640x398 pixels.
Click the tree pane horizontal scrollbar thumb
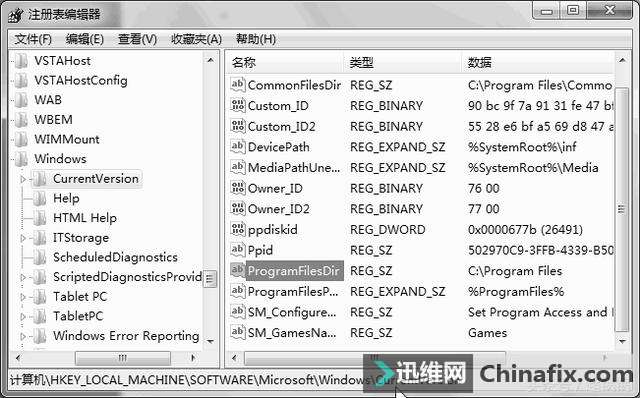[123, 358]
